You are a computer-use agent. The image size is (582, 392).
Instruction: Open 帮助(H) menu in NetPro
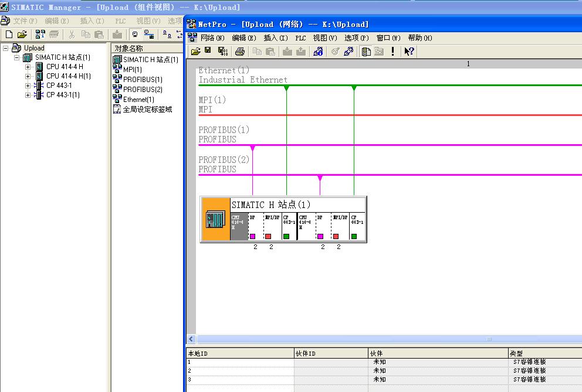[x=420, y=38]
